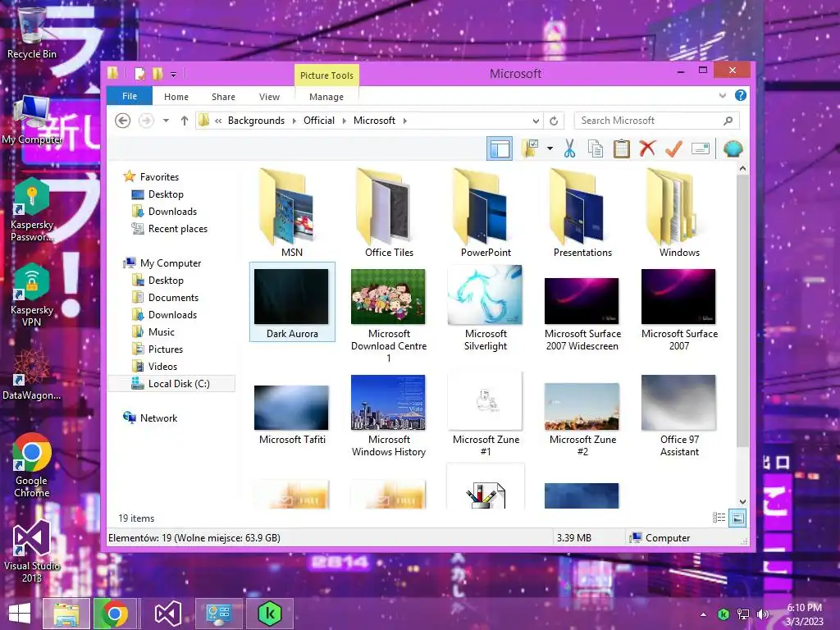Viewport: 840px width, 630px height.
Task: Expand the ribbon using the chevron
Action: tap(723, 95)
